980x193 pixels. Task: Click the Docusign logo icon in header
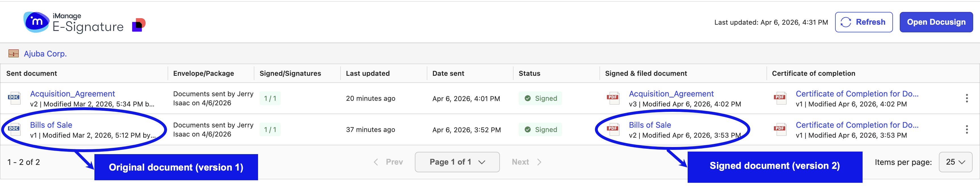(x=139, y=25)
